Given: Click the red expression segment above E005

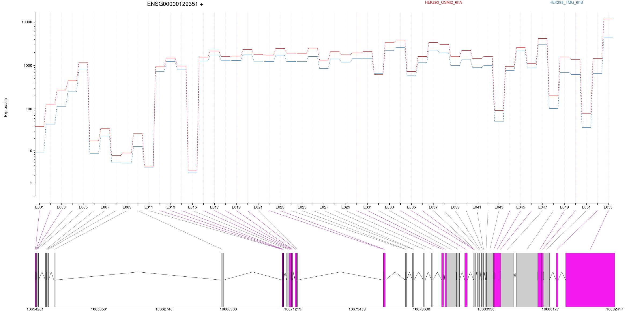Looking at the screenshot, I should click(x=83, y=63).
